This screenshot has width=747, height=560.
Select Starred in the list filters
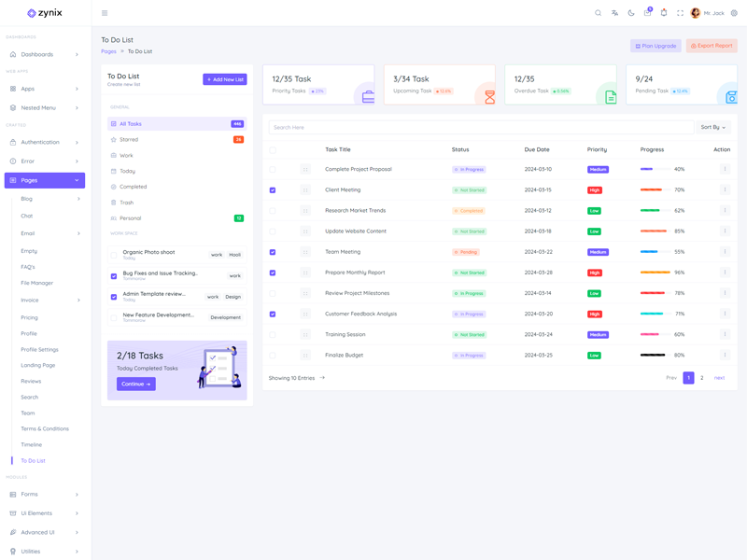[129, 139]
